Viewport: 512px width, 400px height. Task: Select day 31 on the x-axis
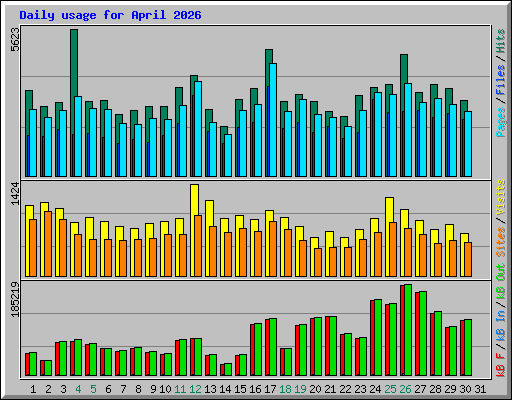point(480,389)
